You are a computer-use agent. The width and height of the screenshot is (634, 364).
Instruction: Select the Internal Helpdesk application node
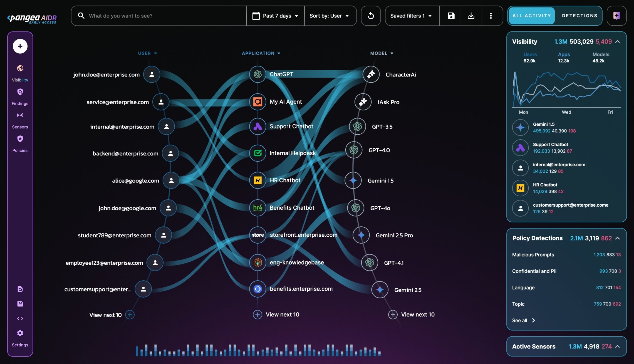click(x=258, y=153)
